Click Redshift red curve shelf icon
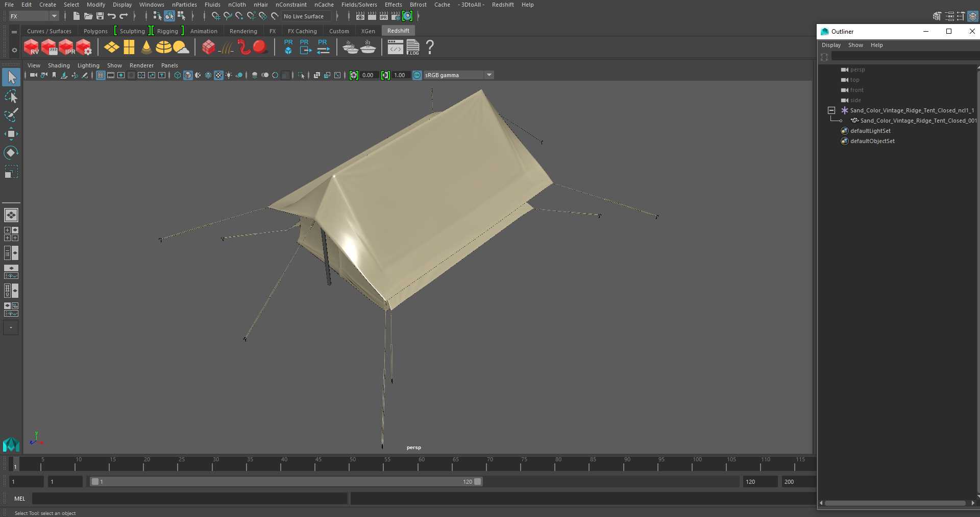The height and width of the screenshot is (517, 980). [x=243, y=48]
